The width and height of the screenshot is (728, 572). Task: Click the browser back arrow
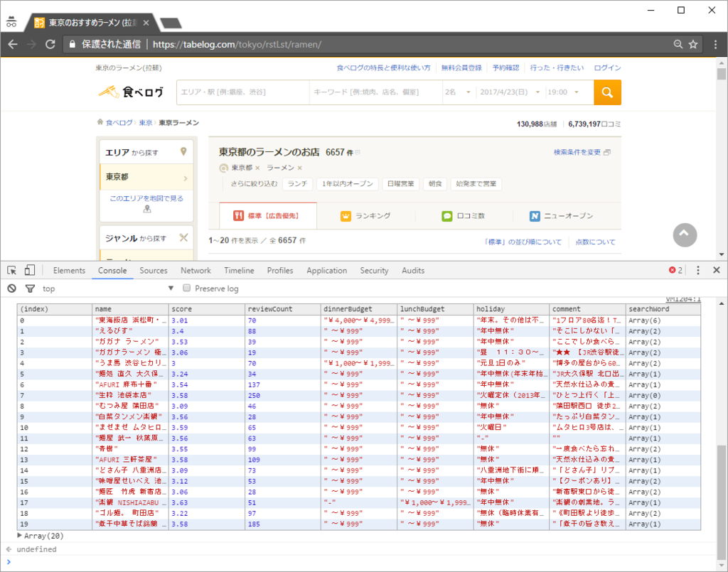[13, 45]
